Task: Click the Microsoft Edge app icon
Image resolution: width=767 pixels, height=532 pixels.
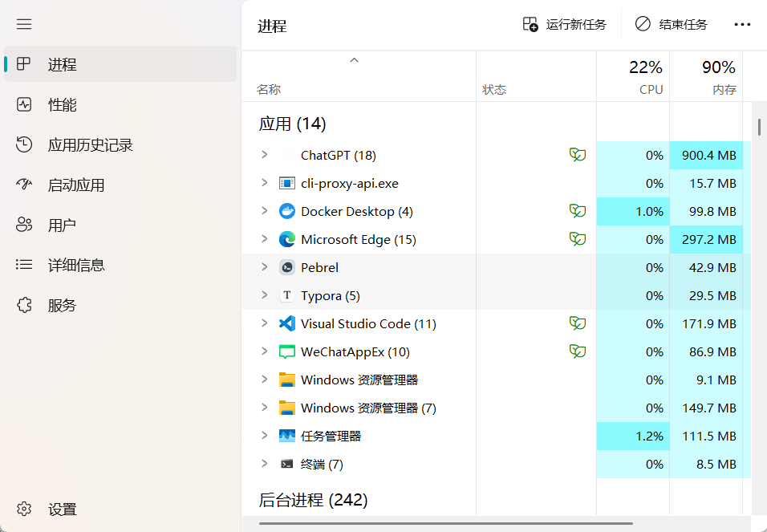Action: pyautogui.click(x=287, y=239)
